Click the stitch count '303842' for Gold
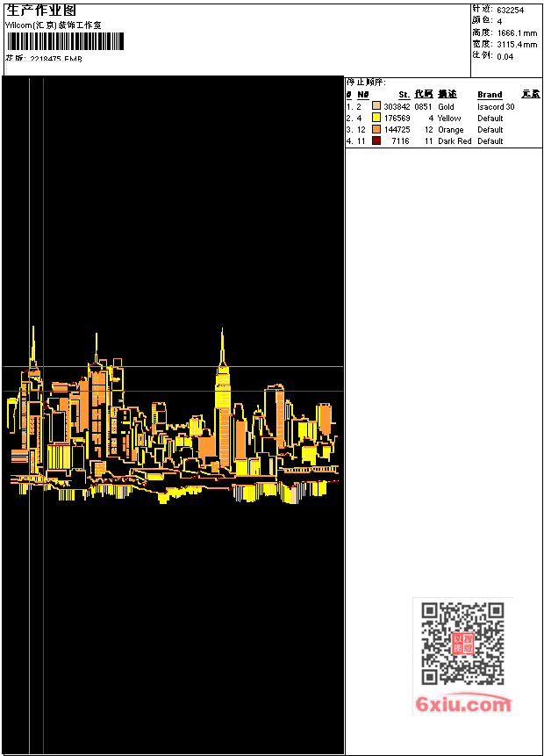Screen dimensions: 544x756 (x=397, y=106)
